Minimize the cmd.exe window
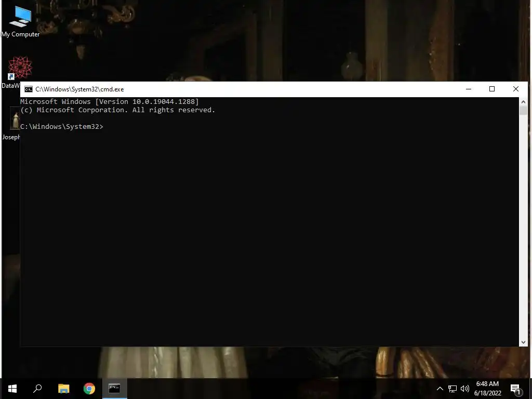 469,89
